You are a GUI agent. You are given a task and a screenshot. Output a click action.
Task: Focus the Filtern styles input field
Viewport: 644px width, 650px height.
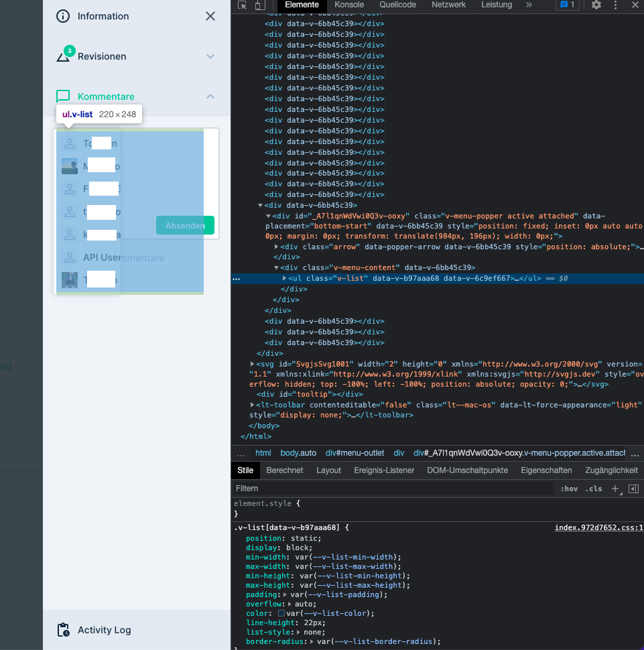click(392, 489)
